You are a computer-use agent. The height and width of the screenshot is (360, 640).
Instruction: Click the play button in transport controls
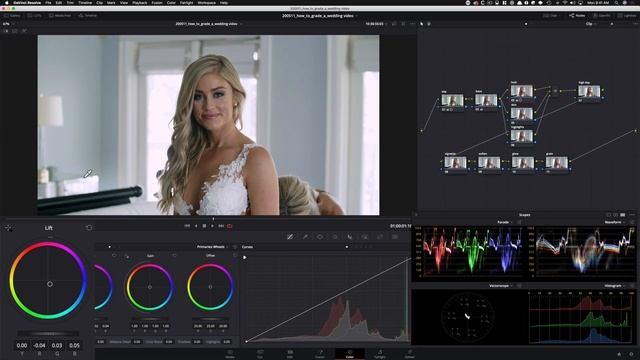[x=212, y=226]
